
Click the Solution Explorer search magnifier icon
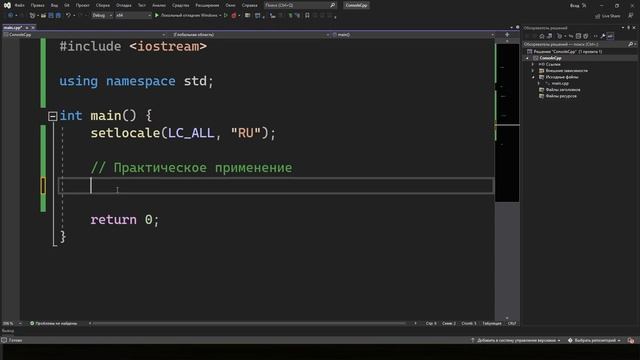click(631, 44)
